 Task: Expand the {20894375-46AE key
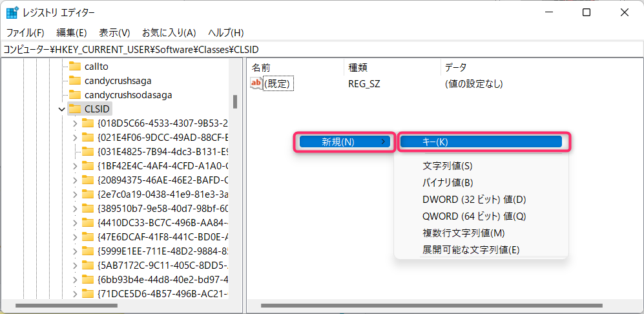point(75,180)
